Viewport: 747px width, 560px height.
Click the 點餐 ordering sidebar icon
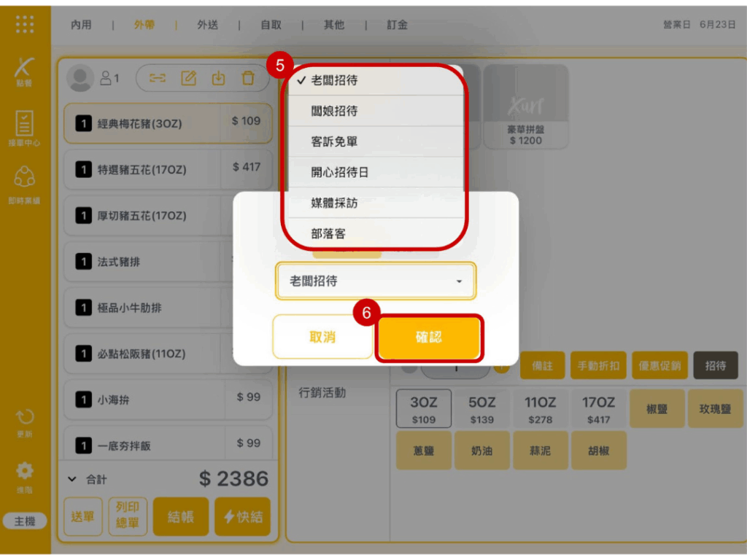tap(25, 71)
